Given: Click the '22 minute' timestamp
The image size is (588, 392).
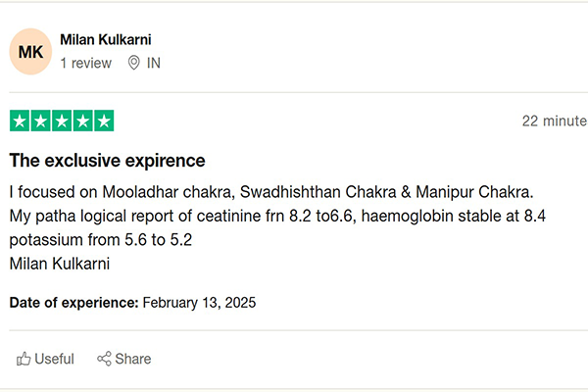Looking at the screenshot, I should tap(554, 122).
